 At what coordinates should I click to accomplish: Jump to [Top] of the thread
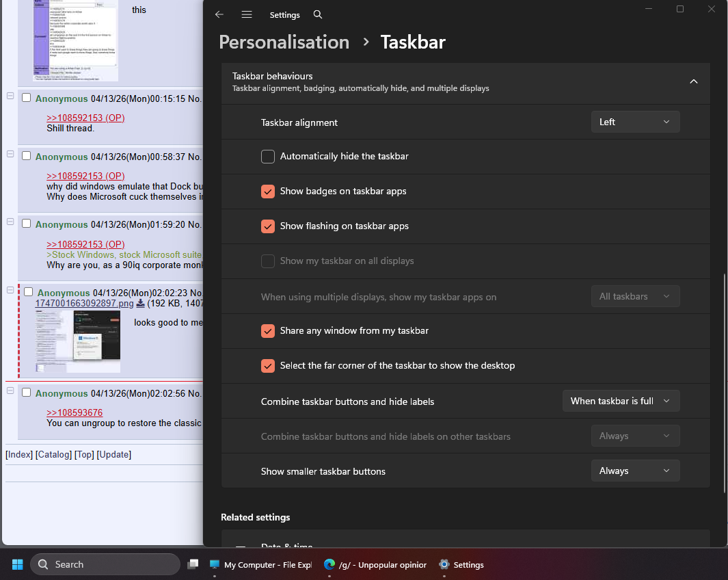tap(84, 454)
